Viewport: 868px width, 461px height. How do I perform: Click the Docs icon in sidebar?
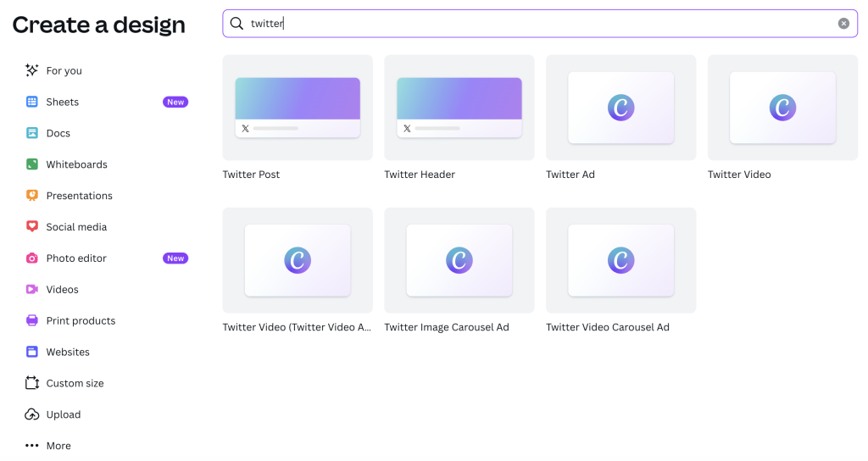point(32,133)
